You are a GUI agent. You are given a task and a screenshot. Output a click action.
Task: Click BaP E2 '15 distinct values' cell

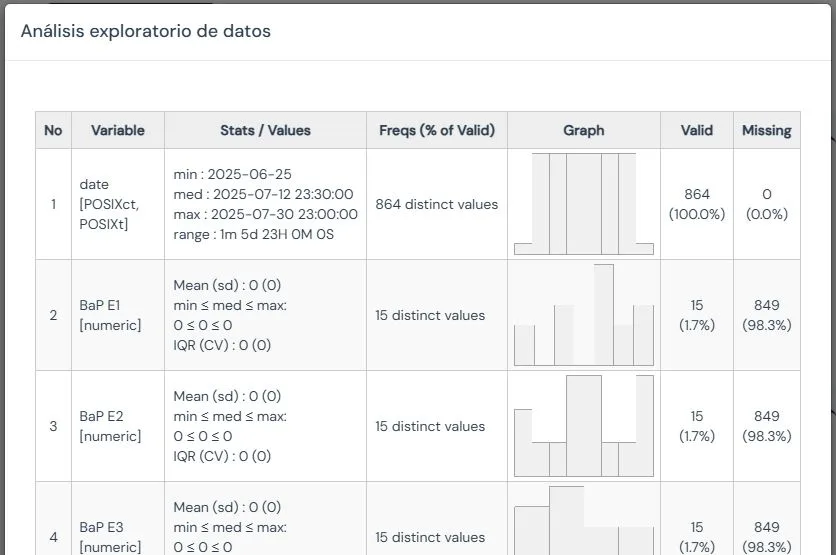point(437,426)
